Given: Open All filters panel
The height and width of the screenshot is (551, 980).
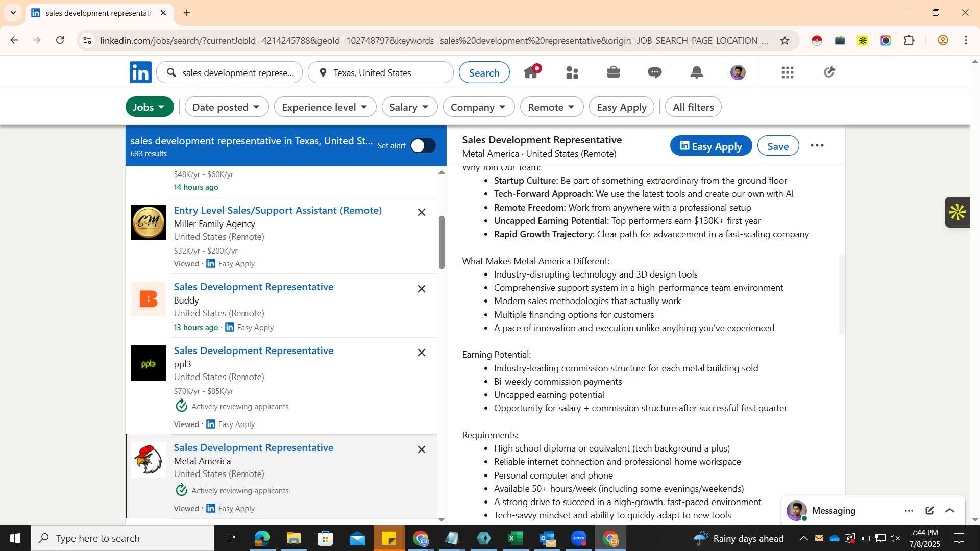Looking at the screenshot, I should coord(693,107).
